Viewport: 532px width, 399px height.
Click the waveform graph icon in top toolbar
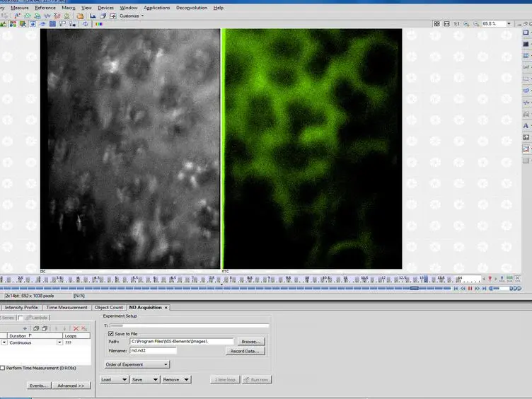[47, 16]
